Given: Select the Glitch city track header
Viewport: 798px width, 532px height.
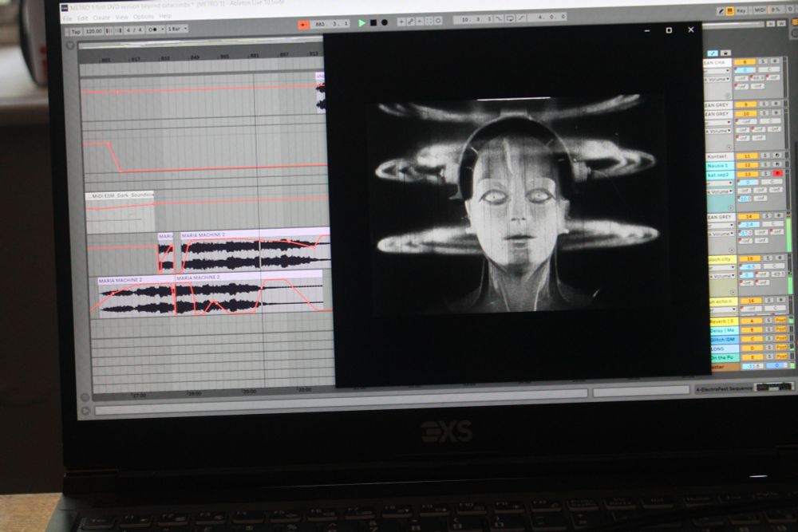Looking at the screenshot, I should coord(722,259).
